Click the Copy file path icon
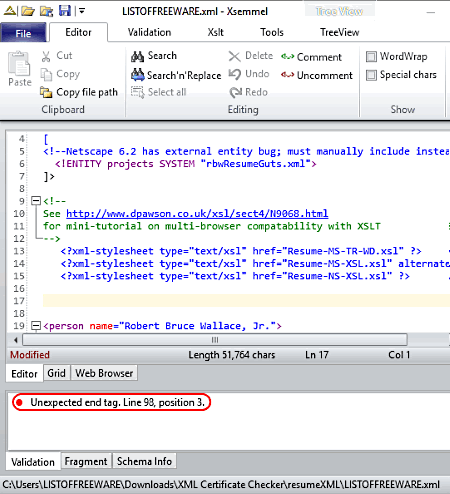 point(46,92)
